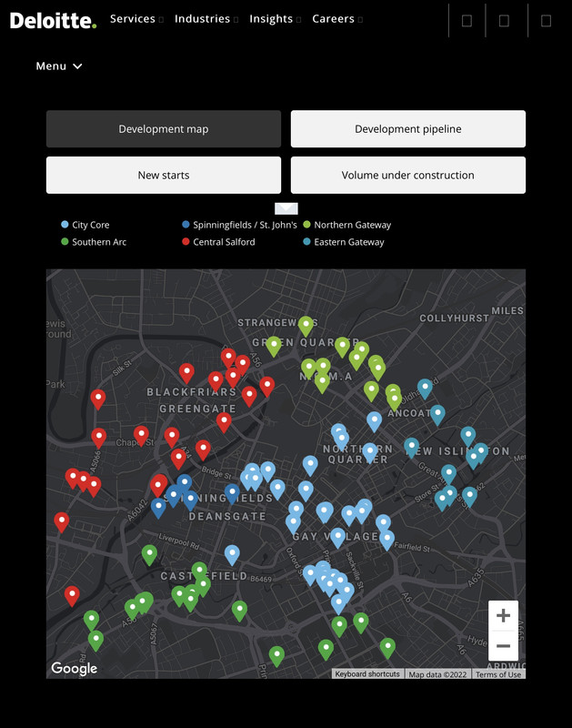Select light blue pin above CASTLEFIELD near B6469
The width and height of the screenshot is (572, 728).
pos(232,556)
